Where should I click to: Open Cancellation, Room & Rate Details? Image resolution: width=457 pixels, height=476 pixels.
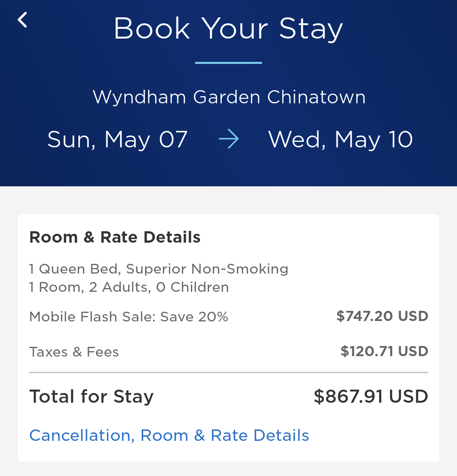(169, 435)
